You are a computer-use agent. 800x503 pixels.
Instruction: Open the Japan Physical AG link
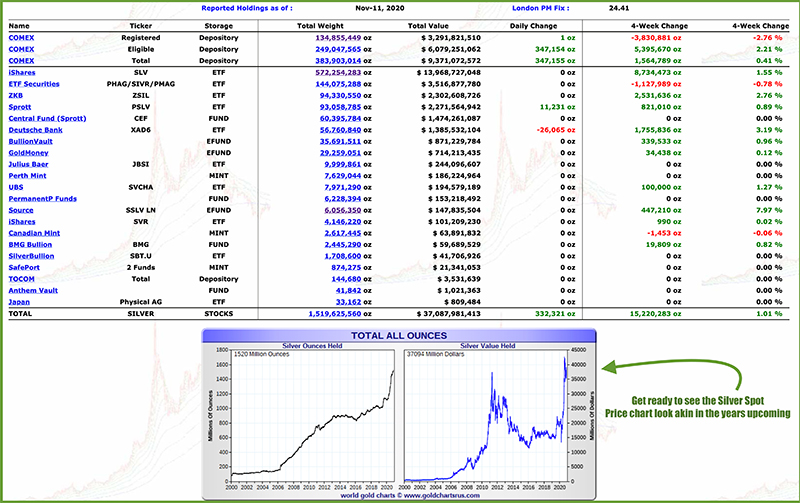(19, 302)
